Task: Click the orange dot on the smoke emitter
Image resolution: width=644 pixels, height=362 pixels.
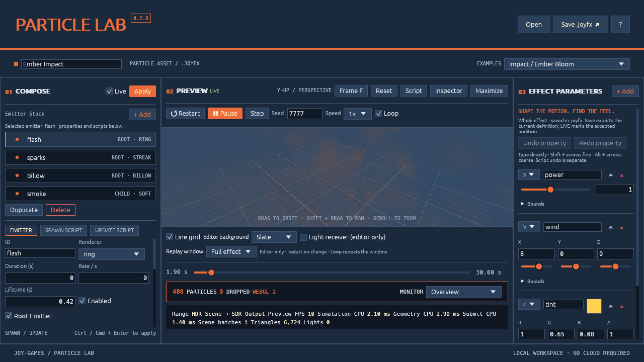Action: click(x=17, y=194)
